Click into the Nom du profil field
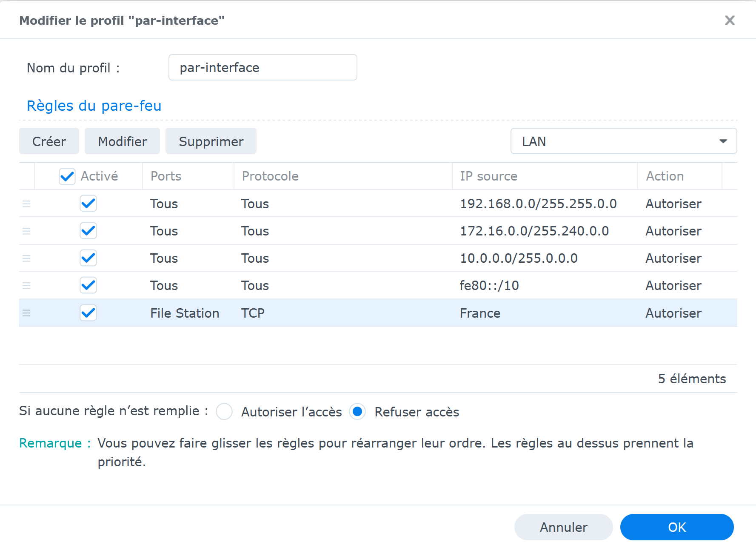 click(262, 68)
